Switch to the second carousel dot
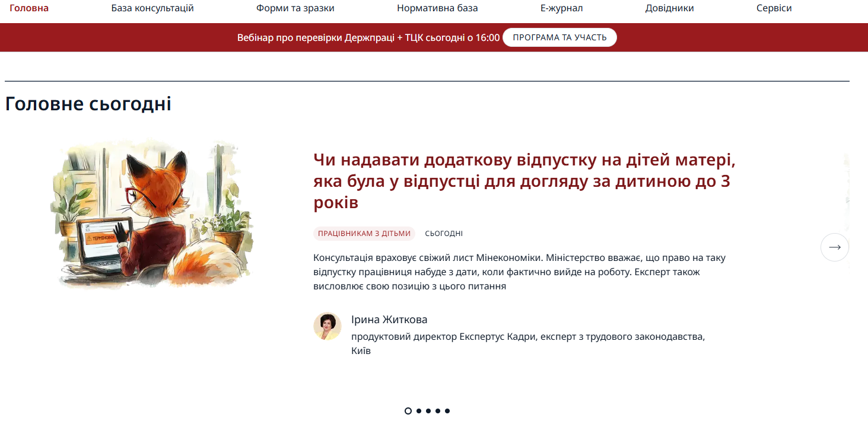 (419, 411)
